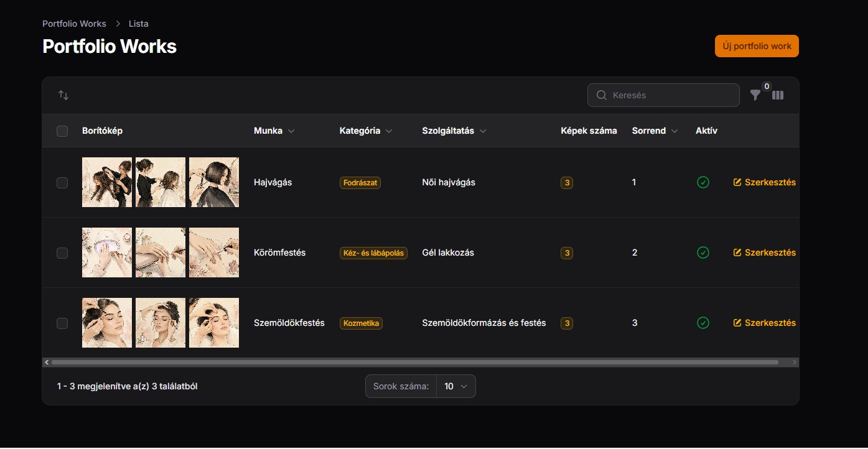
Task: Sort the table by the Sorrend column
Action: tap(655, 131)
